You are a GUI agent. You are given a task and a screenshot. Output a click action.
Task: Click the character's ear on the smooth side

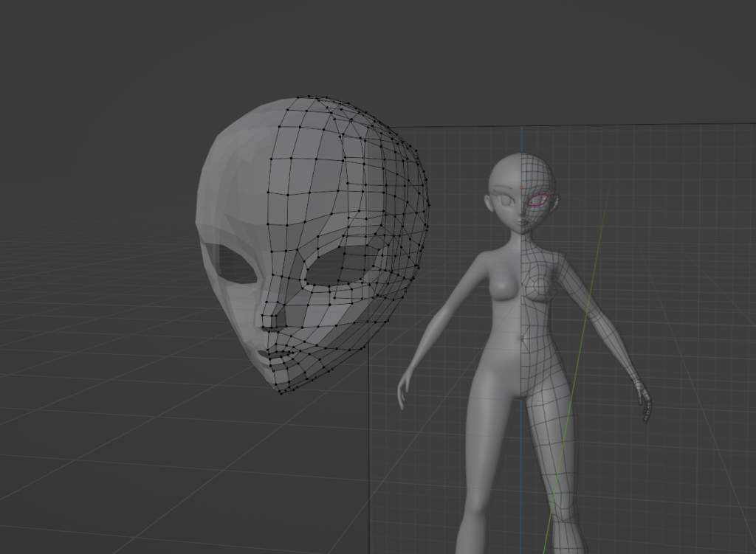(489, 201)
